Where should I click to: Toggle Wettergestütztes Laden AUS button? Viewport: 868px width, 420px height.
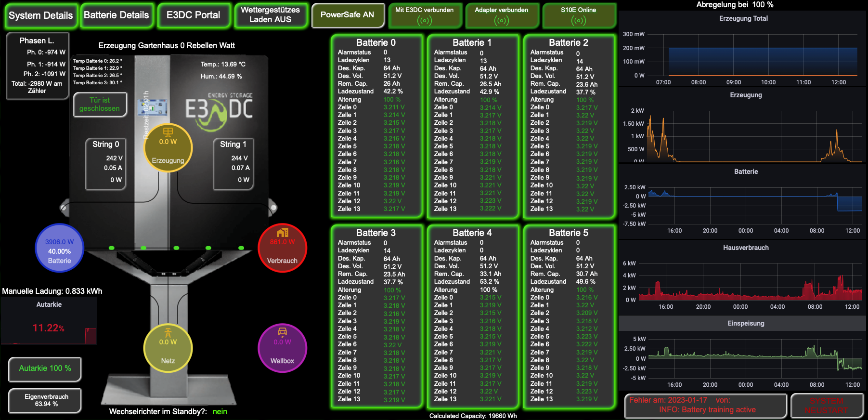tap(270, 15)
